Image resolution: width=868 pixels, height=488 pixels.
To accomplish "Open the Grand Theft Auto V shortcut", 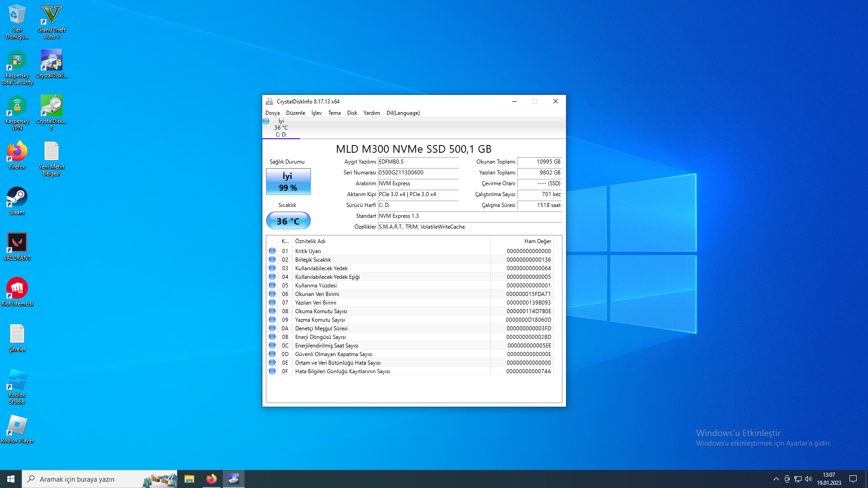I will point(52,21).
